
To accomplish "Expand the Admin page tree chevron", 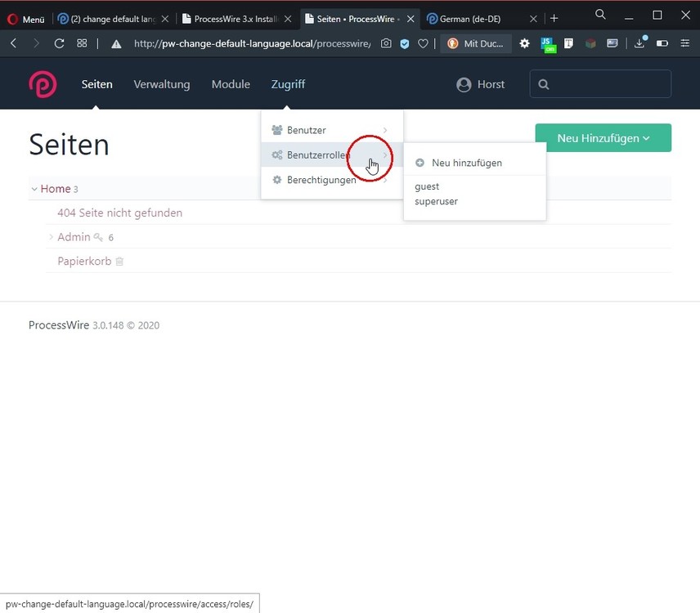I will click(x=51, y=237).
